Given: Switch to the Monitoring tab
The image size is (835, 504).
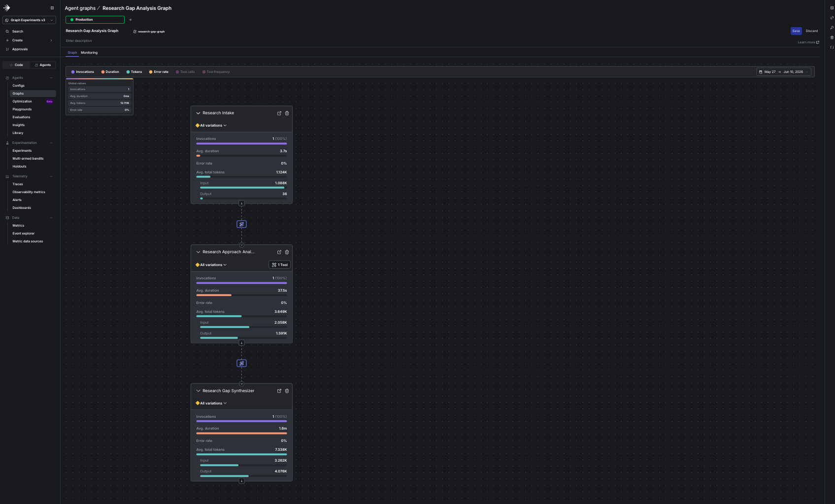Looking at the screenshot, I should [89, 53].
